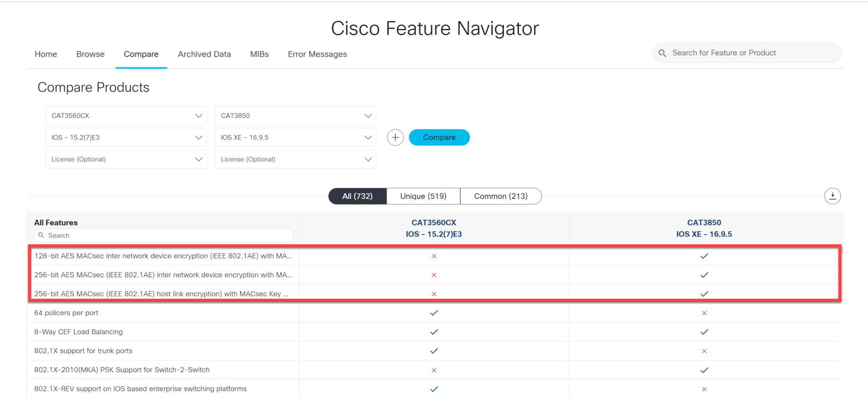This screenshot has height=398, width=868.
Task: Click the search icon in All Features filter
Action: click(41, 235)
